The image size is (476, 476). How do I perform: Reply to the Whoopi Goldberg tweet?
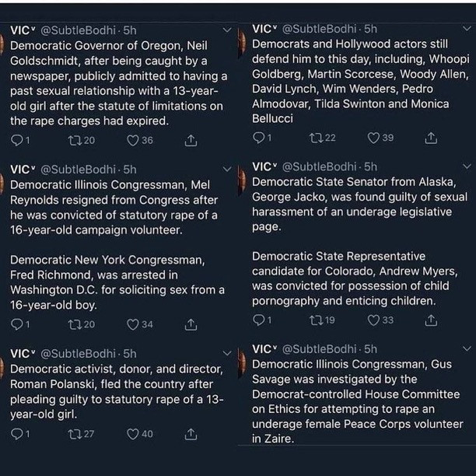point(259,138)
